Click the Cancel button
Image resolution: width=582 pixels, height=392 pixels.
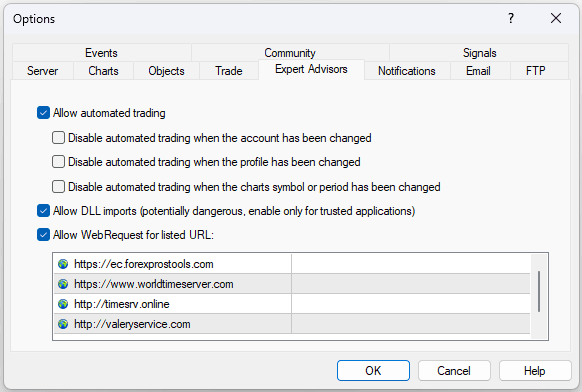pyautogui.click(x=454, y=370)
